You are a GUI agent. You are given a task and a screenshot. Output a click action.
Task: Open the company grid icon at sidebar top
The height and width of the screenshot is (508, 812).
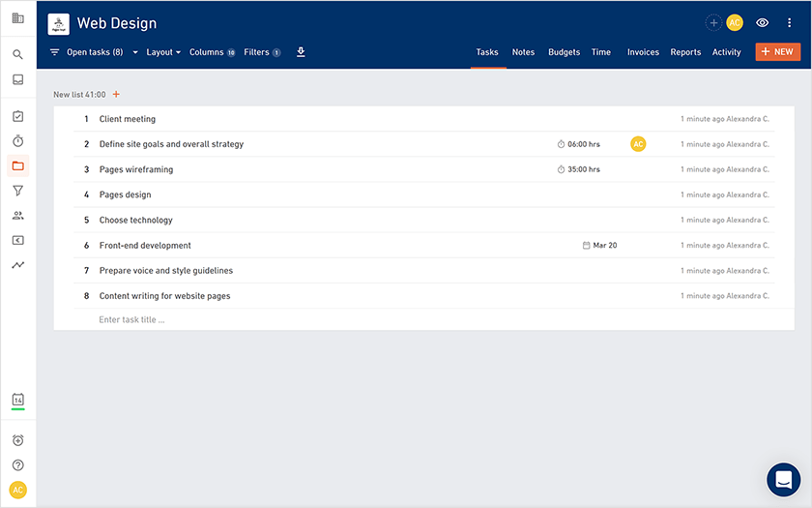click(x=17, y=18)
